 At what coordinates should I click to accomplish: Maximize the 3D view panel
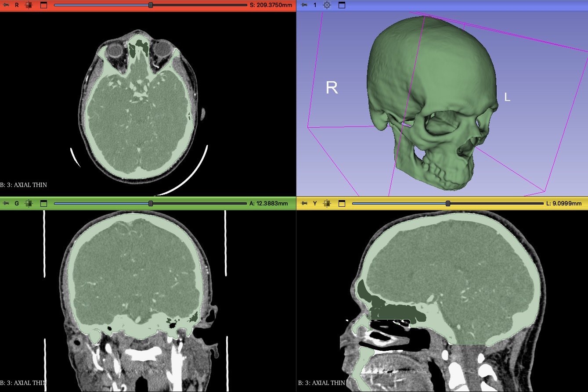(342, 5)
